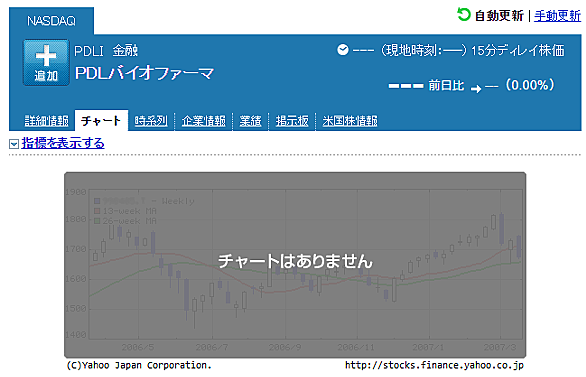The height and width of the screenshot is (377, 586).
Task: Expand indicators with the small dropdown arrow box
Action: [x=14, y=144]
